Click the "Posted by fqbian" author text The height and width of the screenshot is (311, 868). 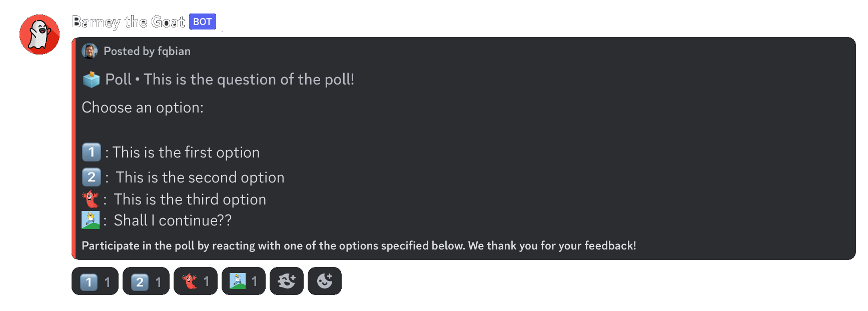[147, 51]
